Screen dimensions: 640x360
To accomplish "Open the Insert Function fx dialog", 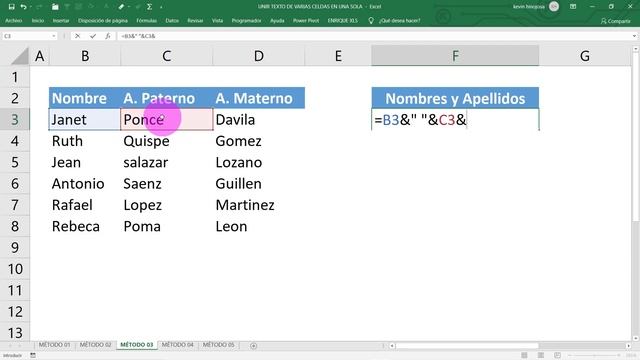I will (108, 36).
